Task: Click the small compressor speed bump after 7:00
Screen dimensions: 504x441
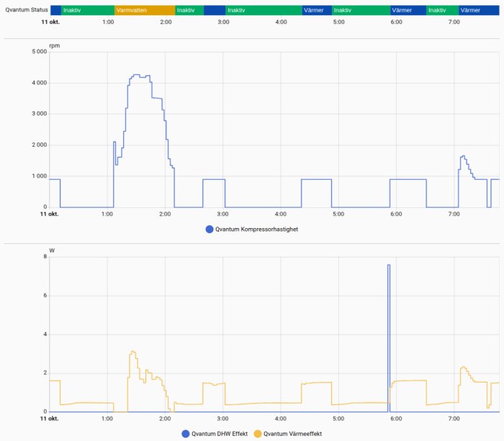Action: pos(463,156)
